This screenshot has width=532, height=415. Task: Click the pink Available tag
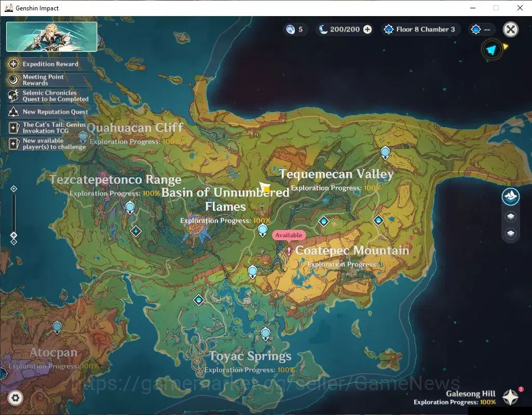coord(289,235)
